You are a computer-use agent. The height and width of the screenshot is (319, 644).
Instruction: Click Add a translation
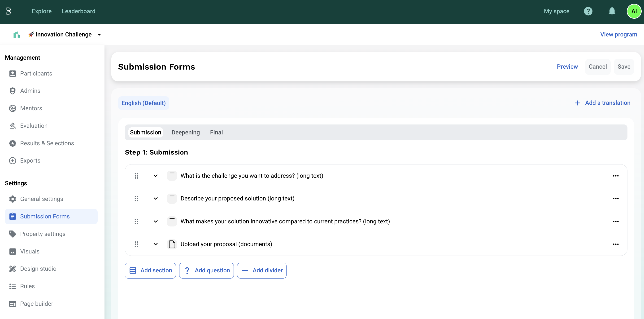(602, 103)
